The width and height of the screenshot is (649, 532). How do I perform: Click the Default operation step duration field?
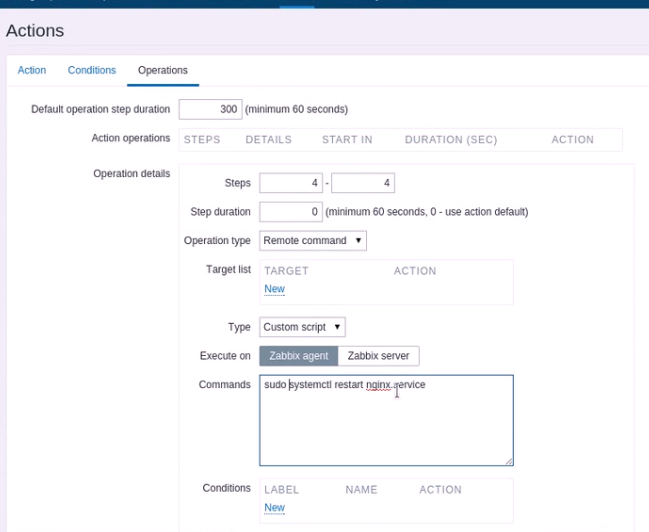point(210,109)
